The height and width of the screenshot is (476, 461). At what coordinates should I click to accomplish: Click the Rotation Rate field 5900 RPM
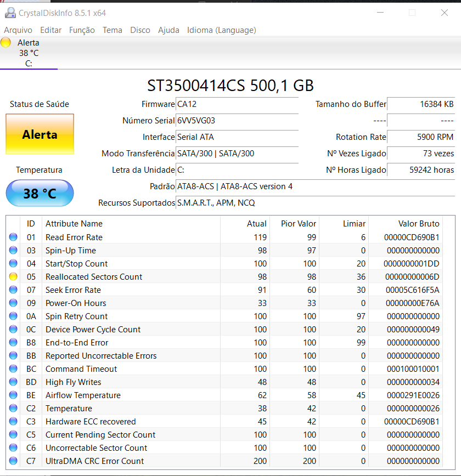coord(421,137)
